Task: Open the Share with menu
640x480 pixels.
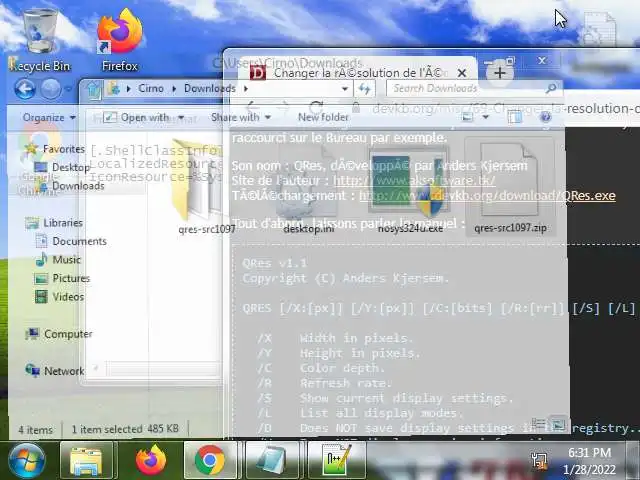Action: point(241,118)
